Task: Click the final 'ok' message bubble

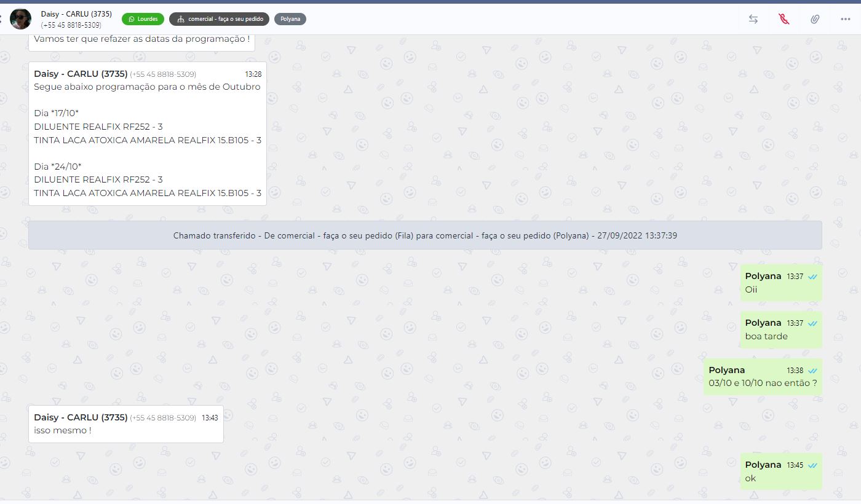Action: point(780,471)
